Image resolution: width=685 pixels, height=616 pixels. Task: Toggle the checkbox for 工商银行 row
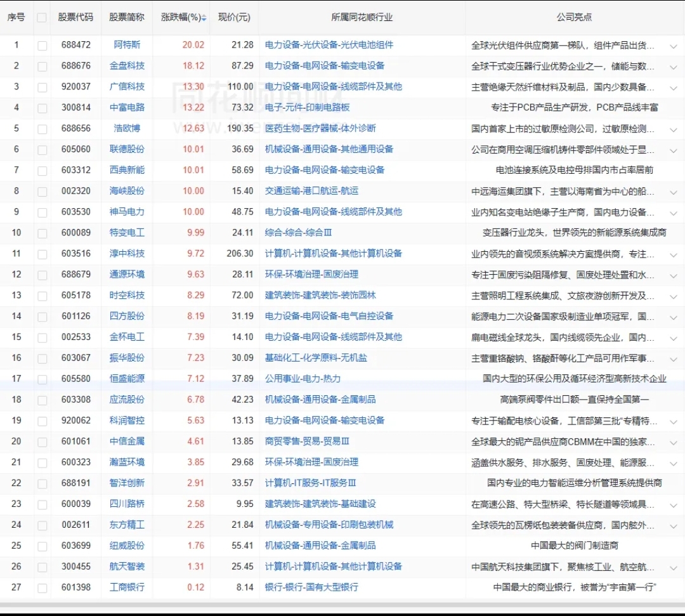(42, 587)
